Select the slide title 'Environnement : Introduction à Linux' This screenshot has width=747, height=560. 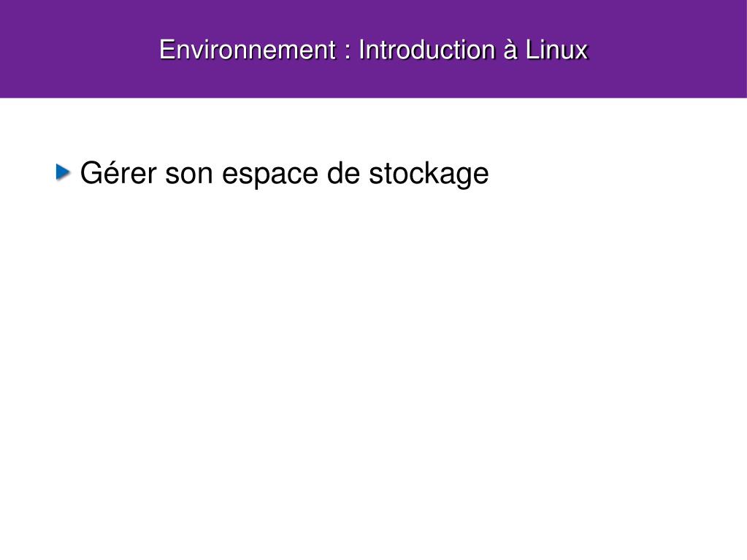[374, 50]
